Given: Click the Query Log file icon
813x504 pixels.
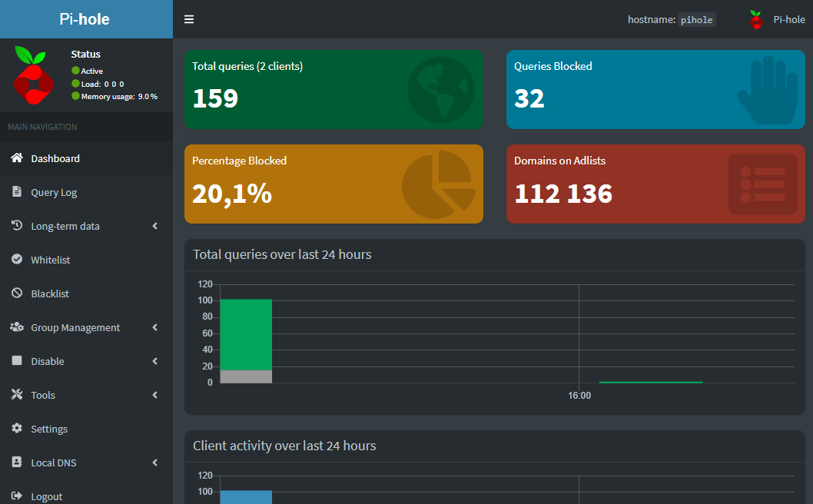Looking at the screenshot, I should [17, 191].
